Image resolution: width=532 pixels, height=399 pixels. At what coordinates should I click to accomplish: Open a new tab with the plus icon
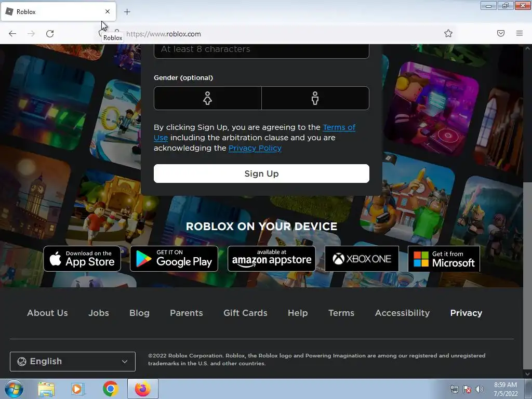coord(127,12)
